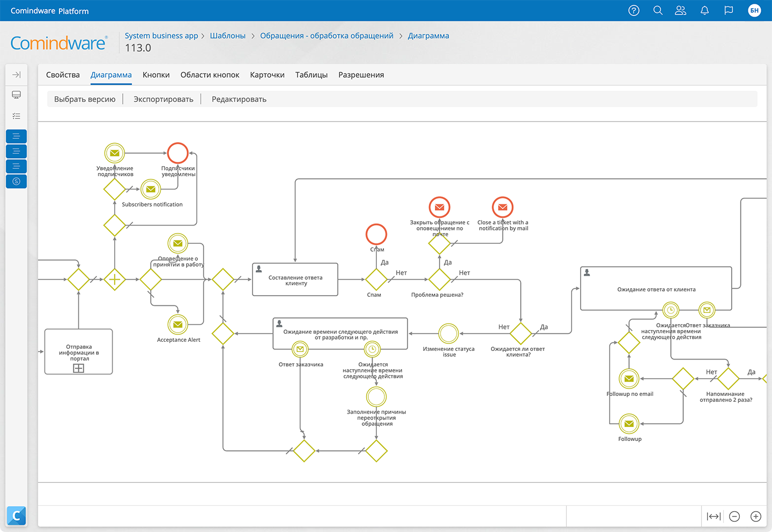Screen dimensions: 772x532
Task: Open the help question mark icon
Action: [634, 11]
